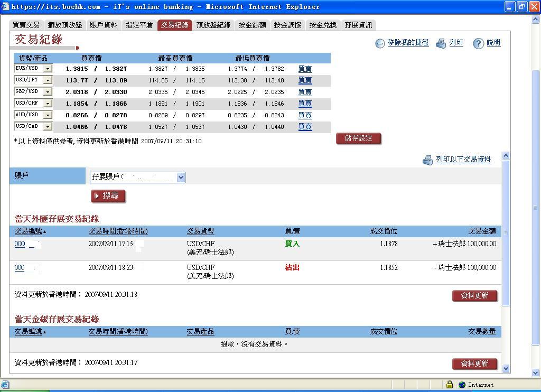Click printer icon beside 列印以下交易資料
Image resolution: width=541 pixels, height=392 pixels.
(428, 160)
